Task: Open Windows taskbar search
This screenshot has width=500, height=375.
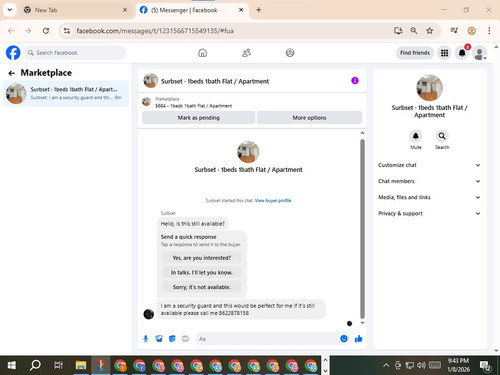Action: click(x=35, y=365)
